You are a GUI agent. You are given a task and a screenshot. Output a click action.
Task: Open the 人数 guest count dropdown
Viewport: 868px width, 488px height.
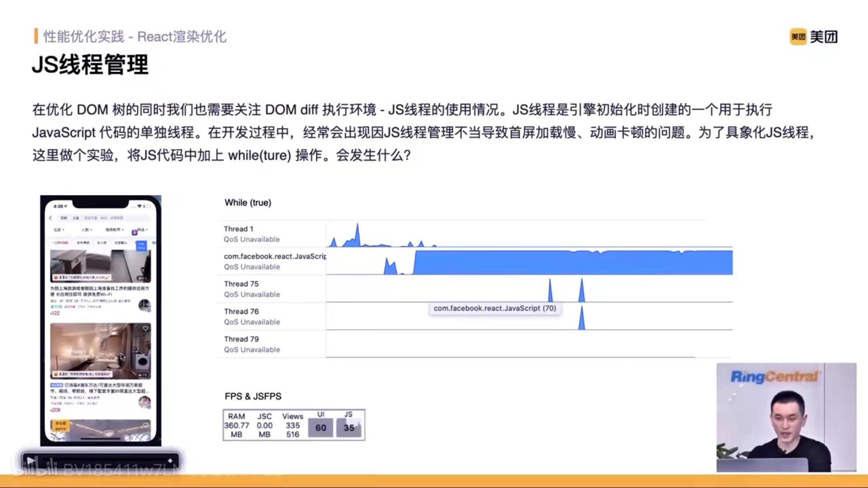coord(87,230)
